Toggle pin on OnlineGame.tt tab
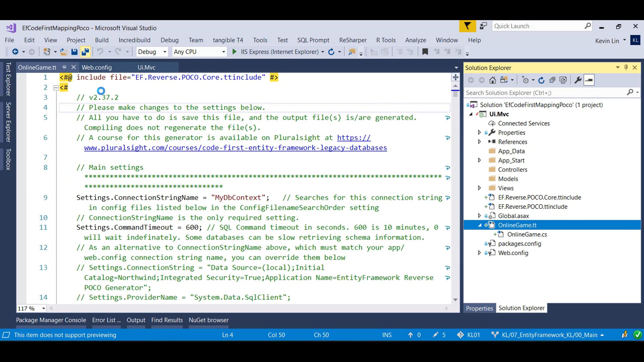 64,67
